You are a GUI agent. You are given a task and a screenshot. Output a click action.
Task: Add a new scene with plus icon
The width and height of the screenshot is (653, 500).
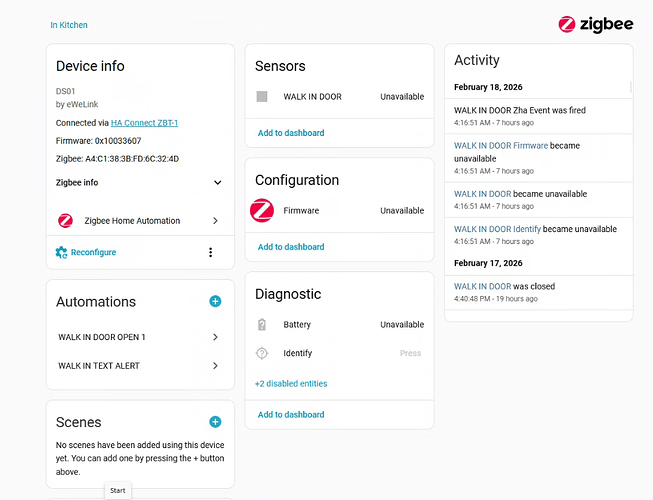215,422
